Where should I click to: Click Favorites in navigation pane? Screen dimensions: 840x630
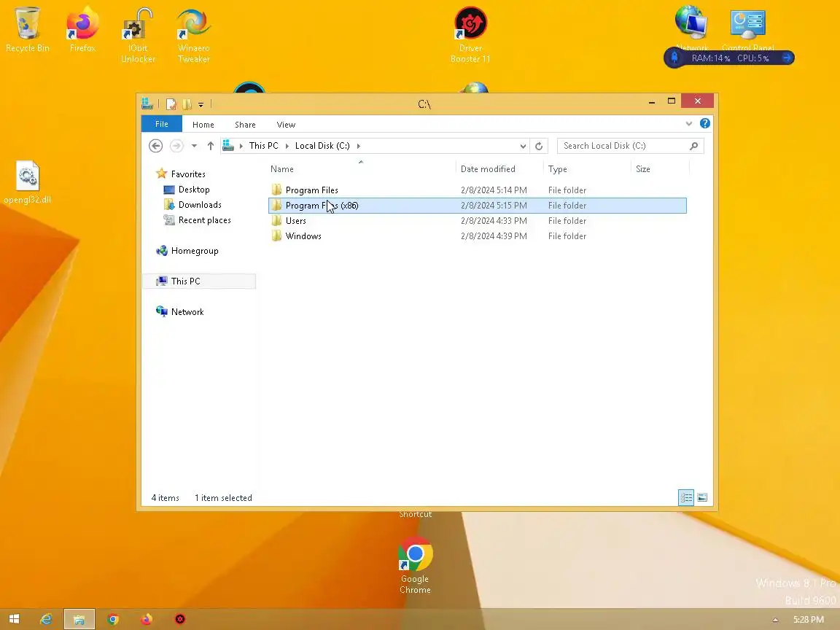tap(188, 174)
